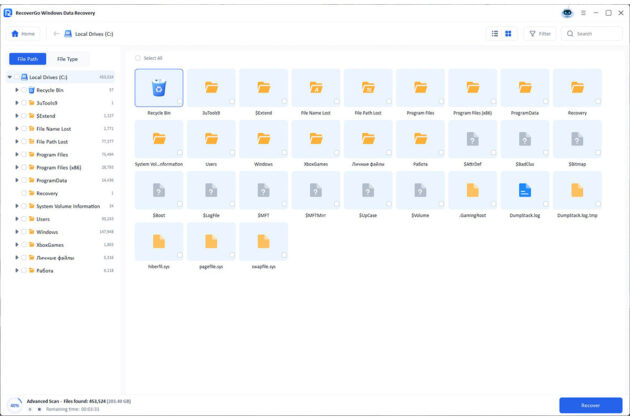Click the Local Drives (C:) breadcrumb
630x420 pixels.
(89, 34)
